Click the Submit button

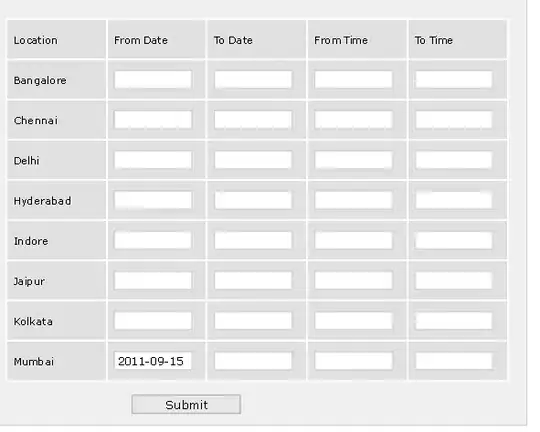click(186, 404)
